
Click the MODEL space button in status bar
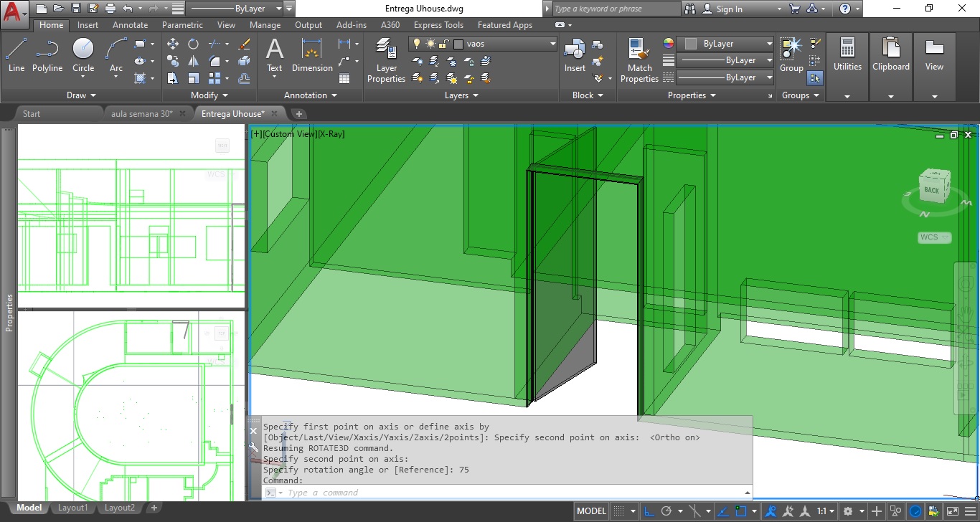(592, 511)
